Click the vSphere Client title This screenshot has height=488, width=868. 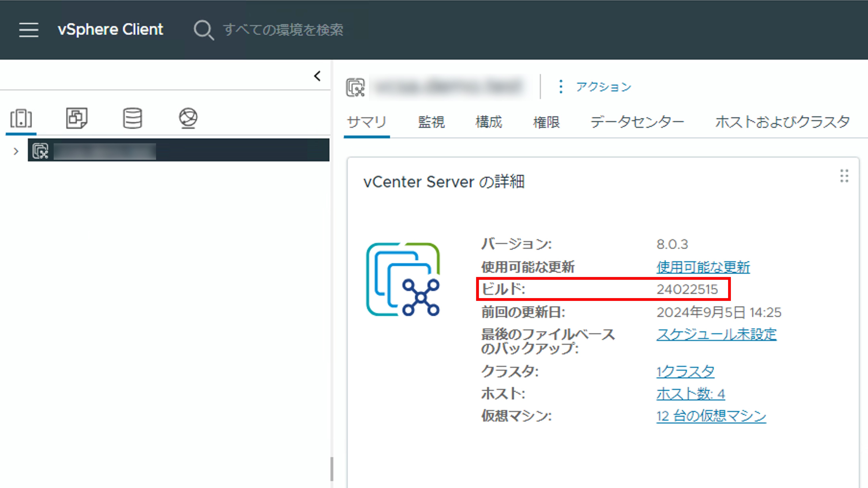point(110,30)
